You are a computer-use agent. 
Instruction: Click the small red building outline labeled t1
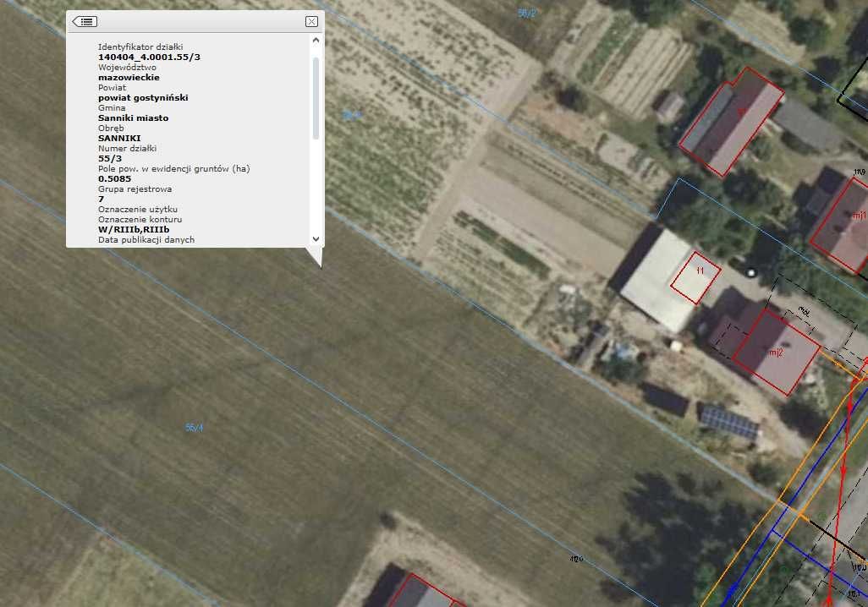(x=695, y=278)
